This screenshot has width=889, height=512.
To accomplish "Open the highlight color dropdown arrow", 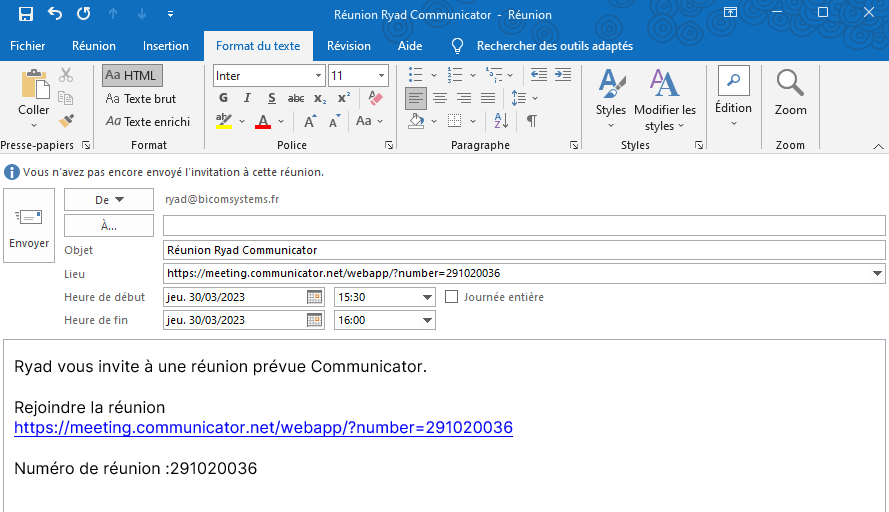I will (x=242, y=121).
